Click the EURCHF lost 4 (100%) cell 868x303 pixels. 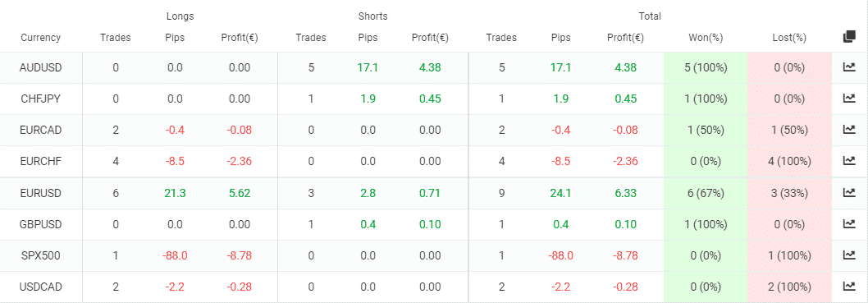pos(789,162)
